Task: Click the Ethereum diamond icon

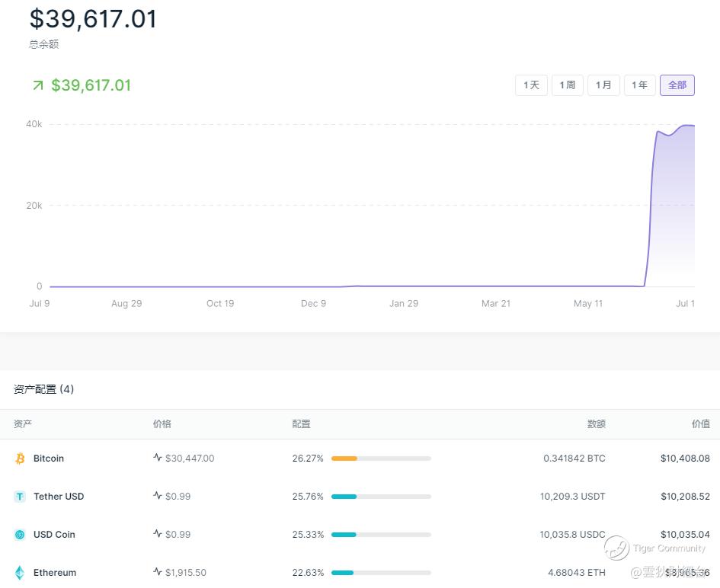Action: 20,573
